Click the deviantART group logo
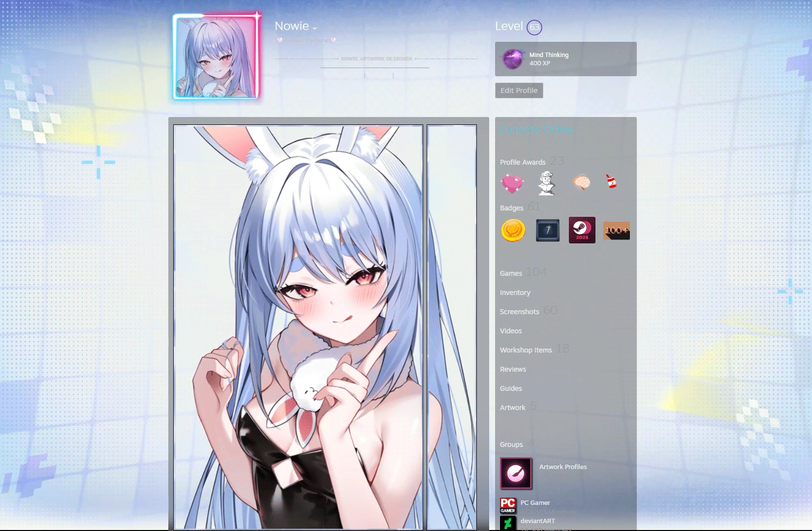 click(508, 523)
